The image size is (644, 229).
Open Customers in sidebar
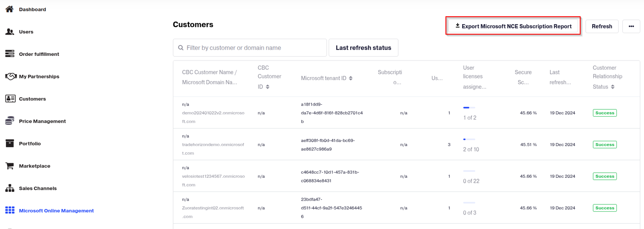coord(33,99)
